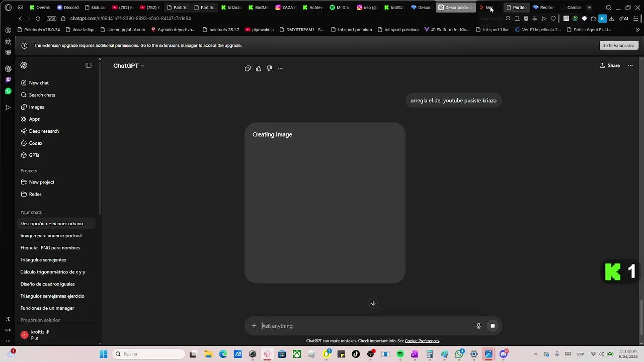Collapse the ChatGPT sidebar with the panel icon

[x=89, y=65]
